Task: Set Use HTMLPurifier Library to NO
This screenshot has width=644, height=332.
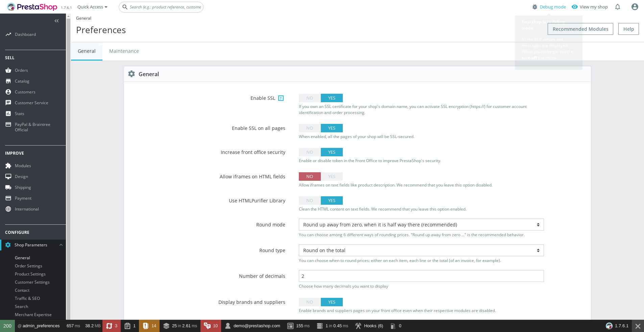Action: click(310, 201)
